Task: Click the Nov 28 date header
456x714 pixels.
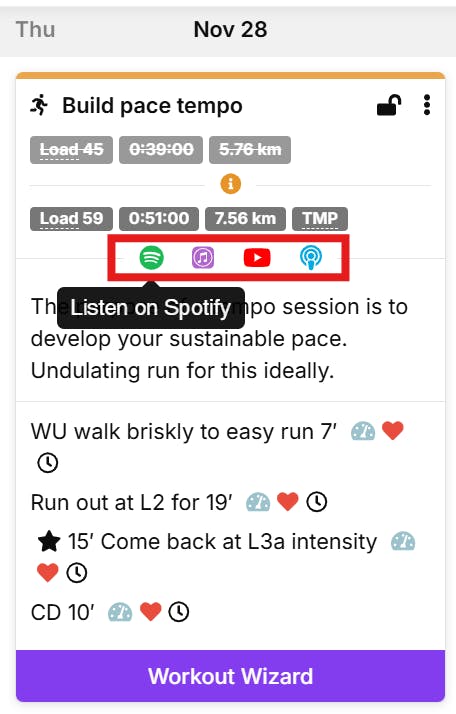Action: pos(231,30)
